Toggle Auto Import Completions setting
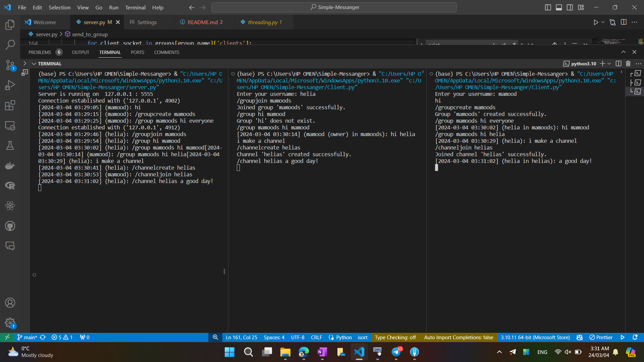The image size is (644, 362). click(458, 337)
